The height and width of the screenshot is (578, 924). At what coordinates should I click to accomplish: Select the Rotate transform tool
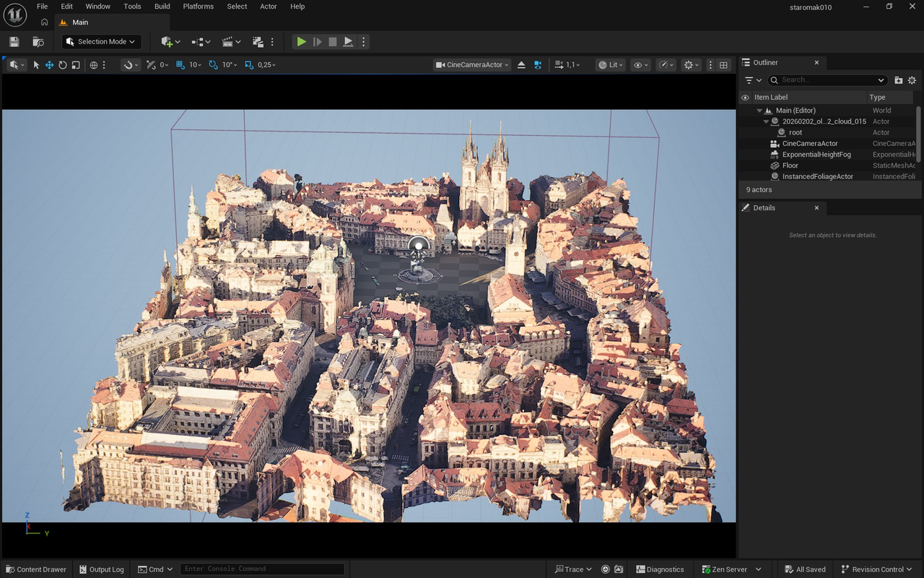point(63,65)
